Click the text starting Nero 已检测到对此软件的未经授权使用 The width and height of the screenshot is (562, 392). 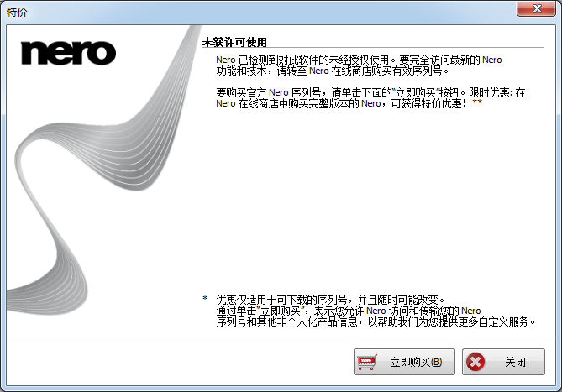[359, 65]
